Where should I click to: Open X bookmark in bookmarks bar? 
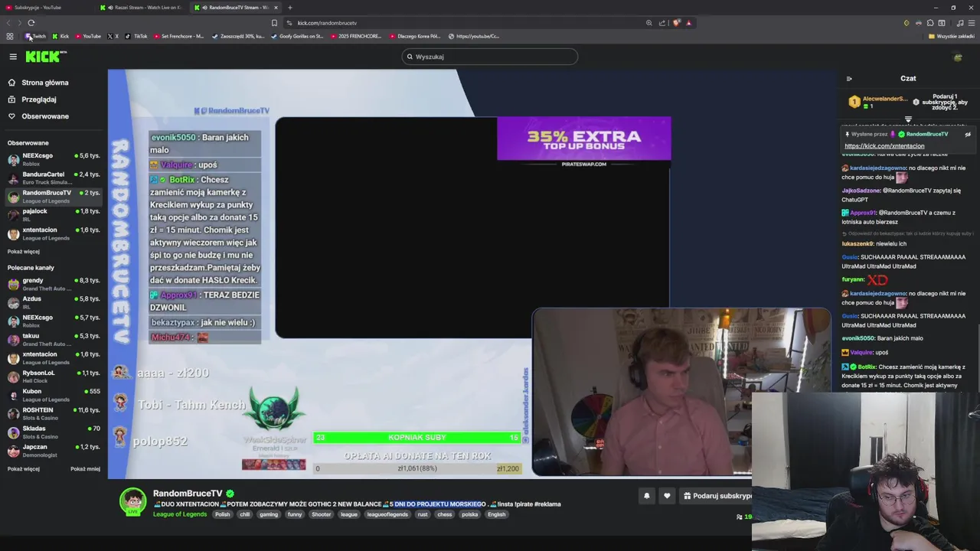(113, 36)
